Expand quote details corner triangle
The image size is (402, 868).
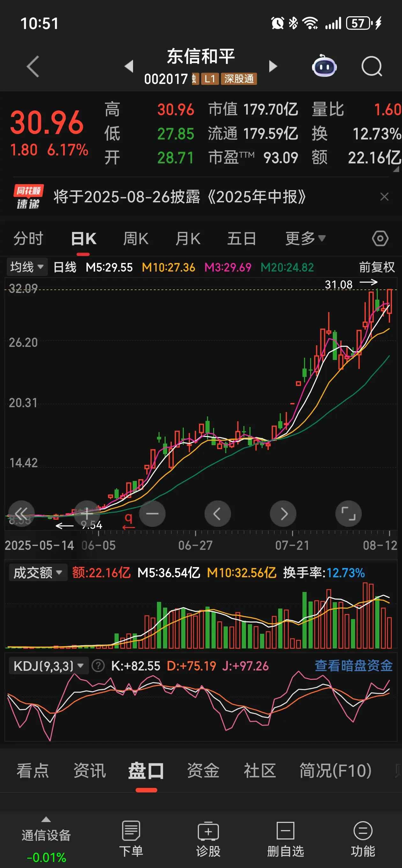pyautogui.click(x=396, y=169)
